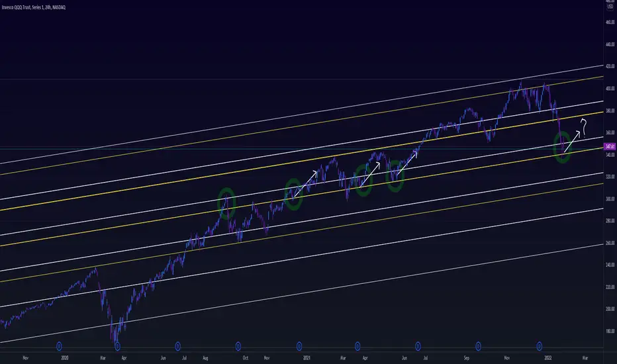Click the dividend marker between Mar and Apr 2021
Viewport: 617px width, 364px height.
pyautogui.click(x=357, y=346)
